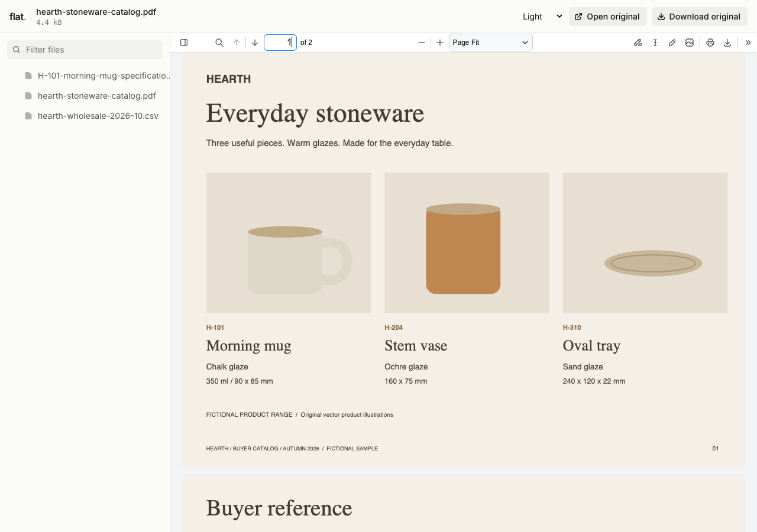Click the page number field
This screenshot has width=757, height=532.
pyautogui.click(x=280, y=43)
